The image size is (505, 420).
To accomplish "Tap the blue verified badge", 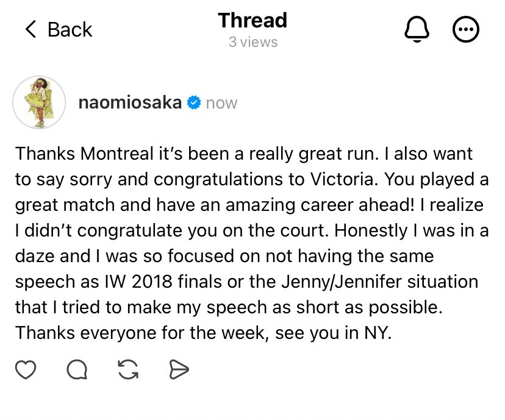I will [x=194, y=102].
